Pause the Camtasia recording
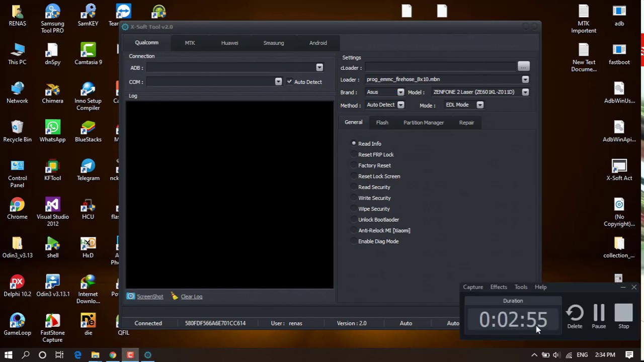Screen dimensions: 644x362 pyautogui.click(x=599, y=317)
